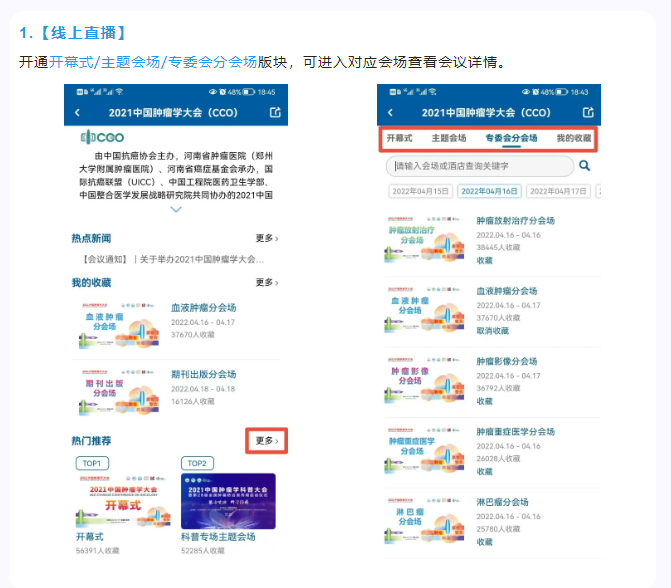Screen dimensions: 671x588
Task: Open 会议通知 news item
Action: [x=172, y=259]
